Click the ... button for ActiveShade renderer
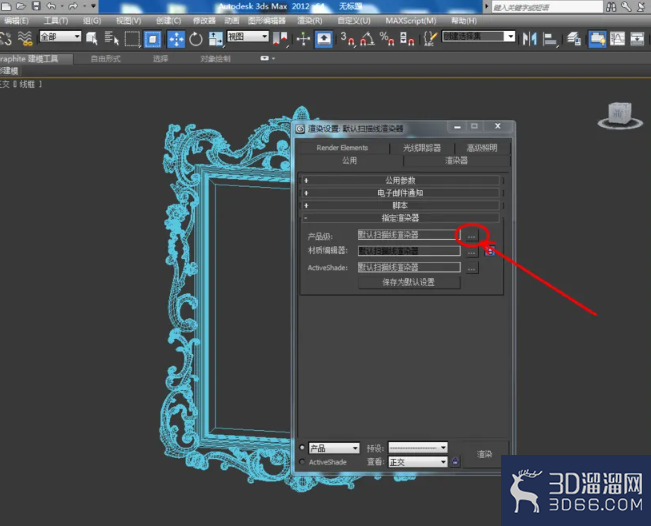Viewport: 651px width, 526px height. click(x=472, y=268)
